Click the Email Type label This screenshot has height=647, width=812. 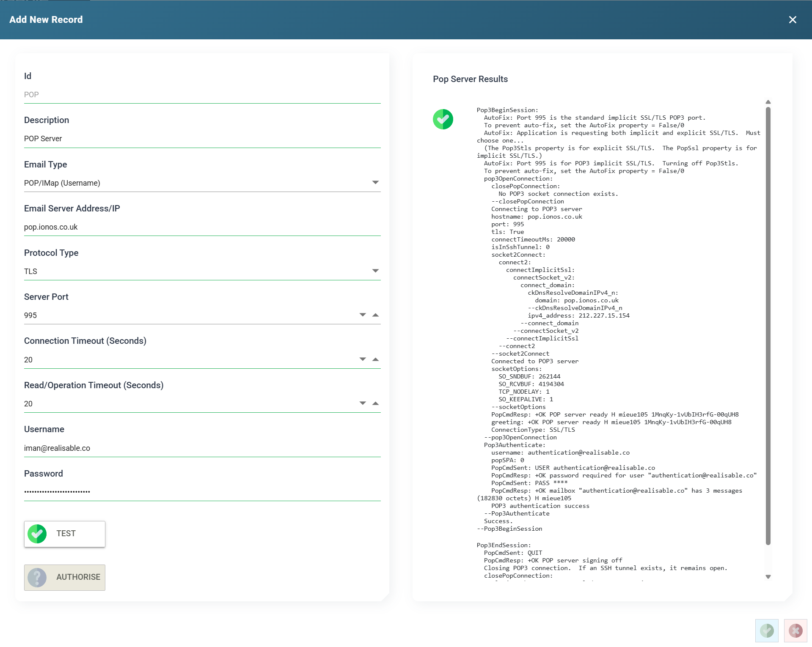pyautogui.click(x=45, y=164)
